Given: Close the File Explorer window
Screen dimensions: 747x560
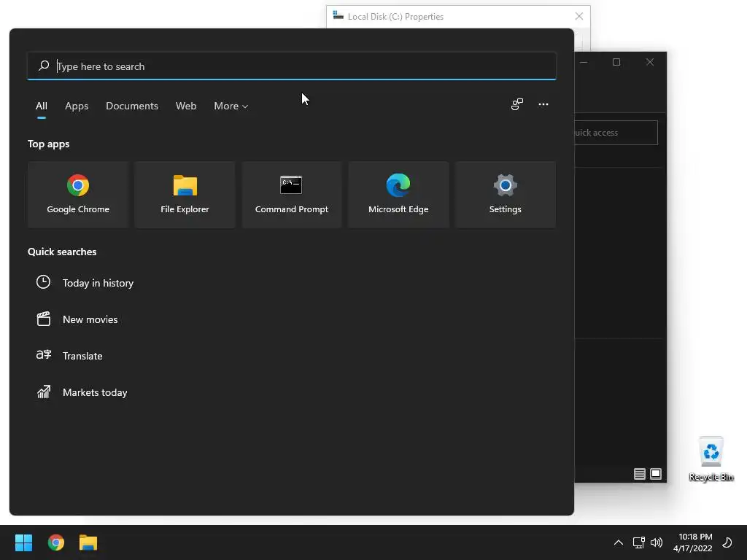Looking at the screenshot, I should (x=650, y=62).
